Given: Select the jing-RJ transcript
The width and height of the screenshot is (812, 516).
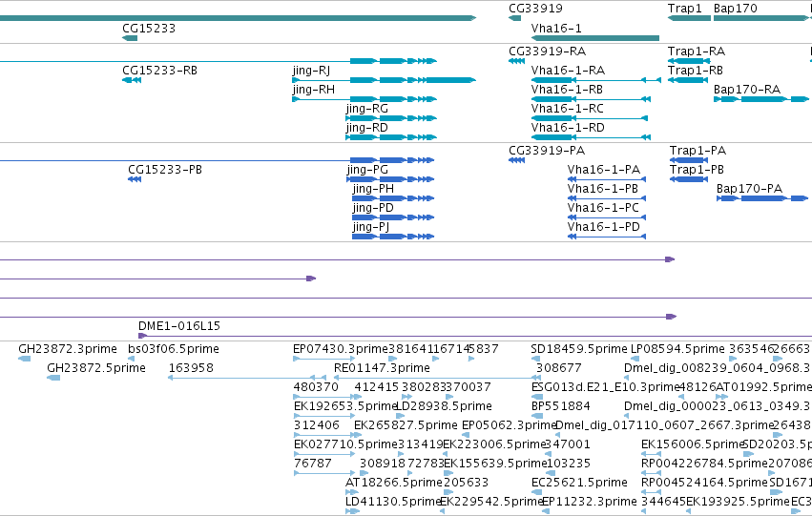Looking at the screenshot, I should (311, 71).
